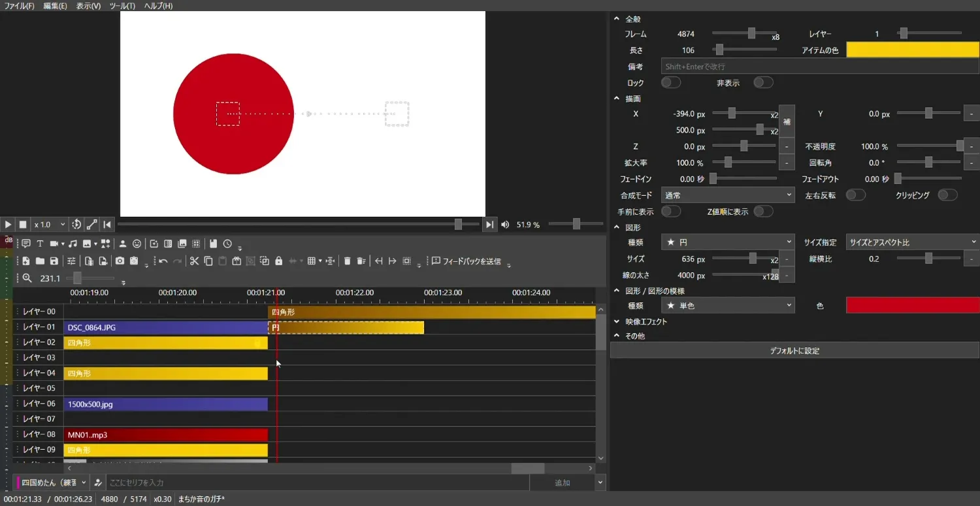Viewport: 980px width, 506px height.
Task: Click the camera snapshot icon in toolbar
Action: coord(120,261)
